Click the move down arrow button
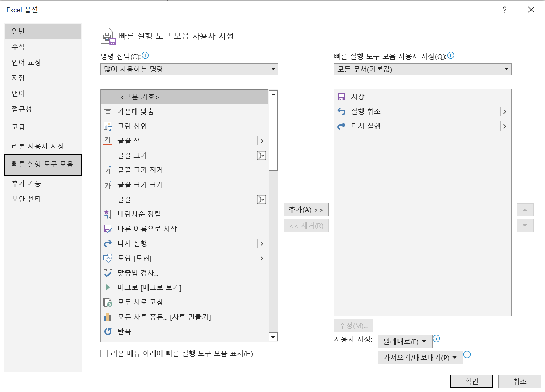 point(525,226)
